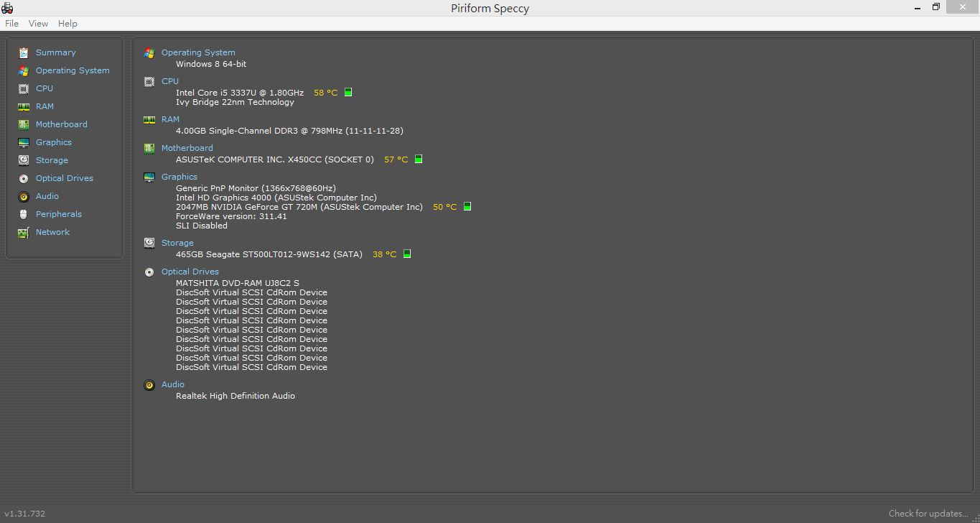Select the RAM module icon in sidebar
Image resolution: width=980 pixels, height=523 pixels.
pyautogui.click(x=24, y=106)
